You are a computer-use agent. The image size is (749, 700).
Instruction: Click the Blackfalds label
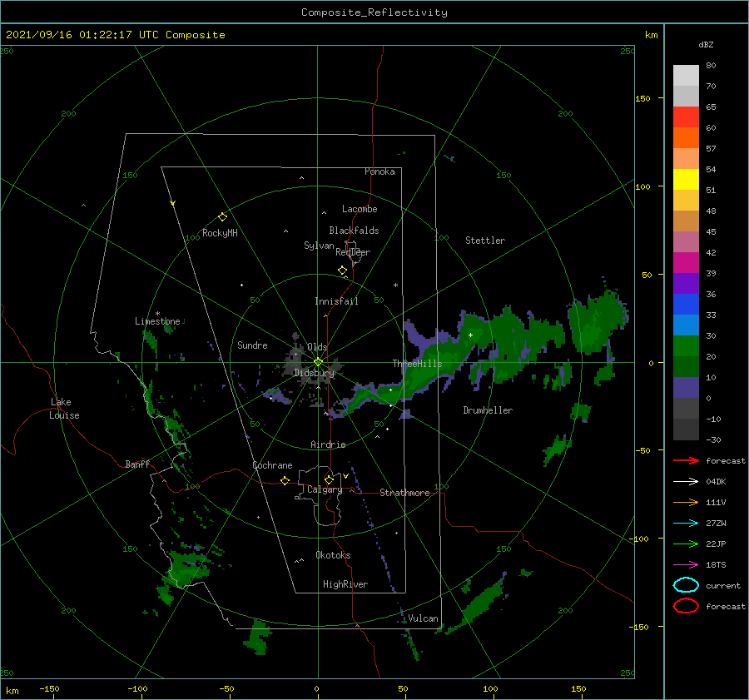coord(354,231)
